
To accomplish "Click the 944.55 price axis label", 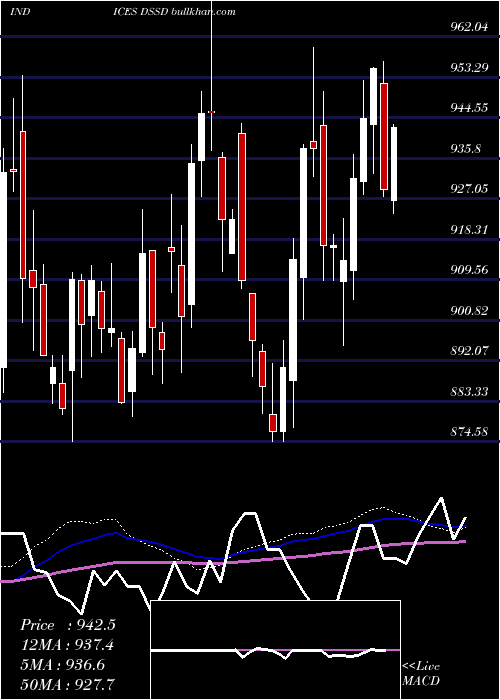I will click(x=469, y=108).
